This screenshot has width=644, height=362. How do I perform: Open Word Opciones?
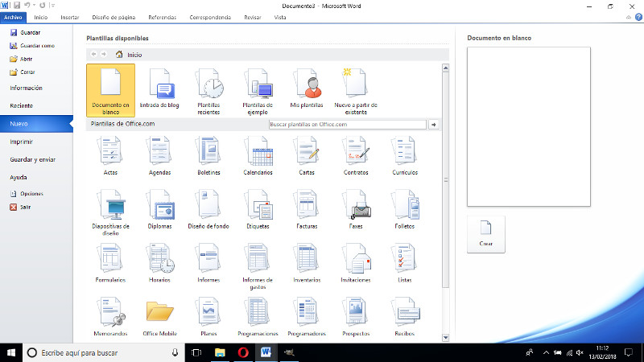(x=27, y=194)
